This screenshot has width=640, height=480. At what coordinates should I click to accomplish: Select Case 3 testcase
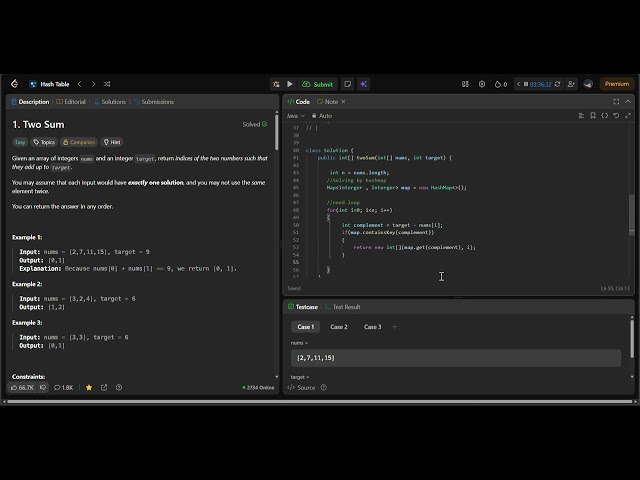(x=373, y=327)
